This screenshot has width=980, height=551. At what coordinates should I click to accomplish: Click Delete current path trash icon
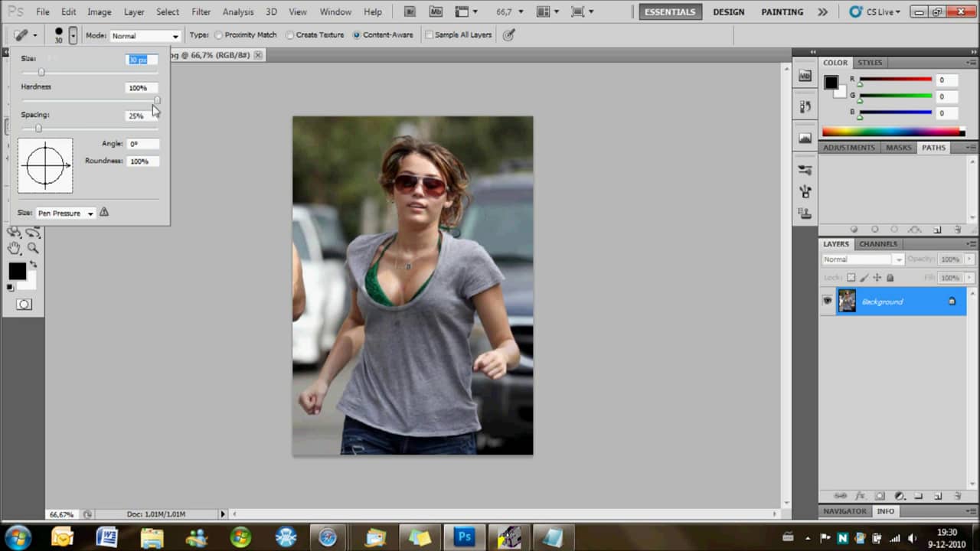tap(957, 230)
